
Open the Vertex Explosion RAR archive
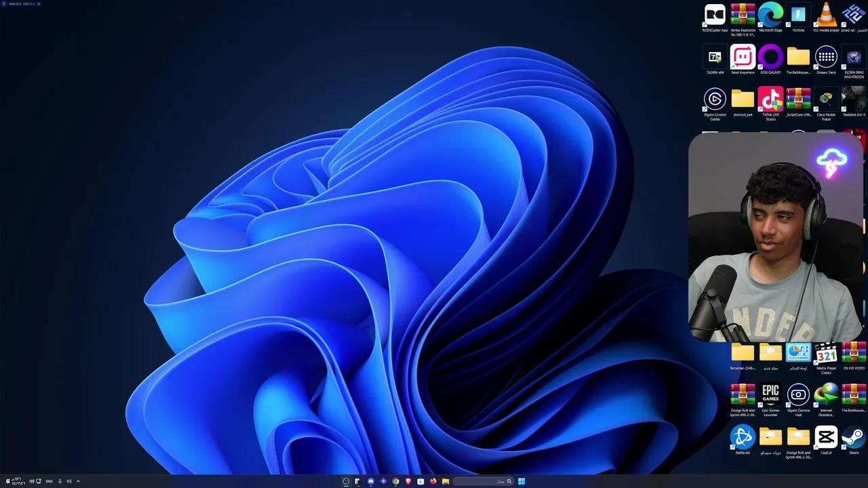click(743, 20)
